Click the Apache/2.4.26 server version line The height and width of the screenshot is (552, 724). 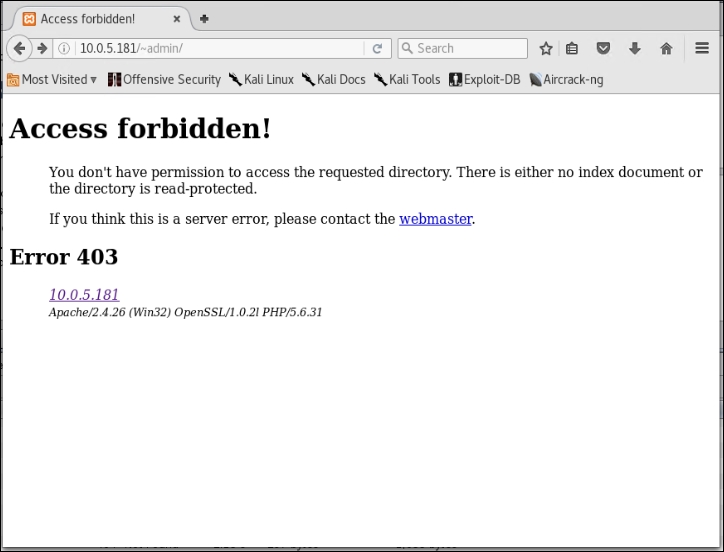point(186,312)
